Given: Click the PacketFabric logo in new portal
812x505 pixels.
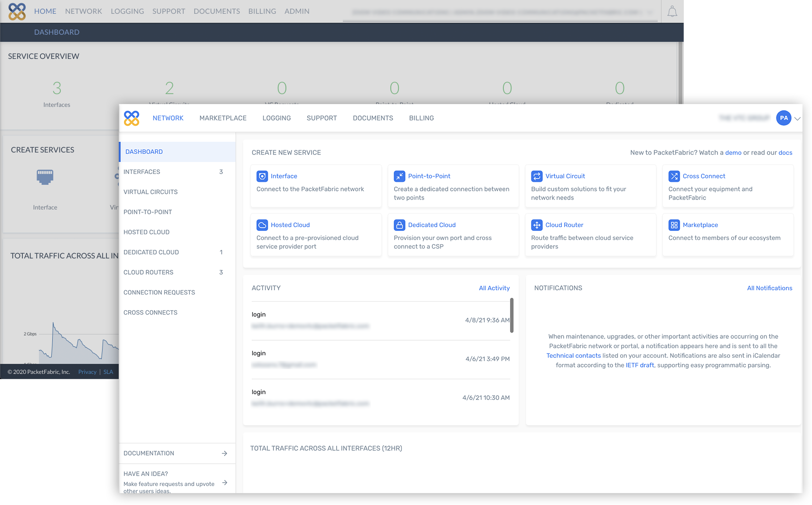Looking at the screenshot, I should click(132, 118).
